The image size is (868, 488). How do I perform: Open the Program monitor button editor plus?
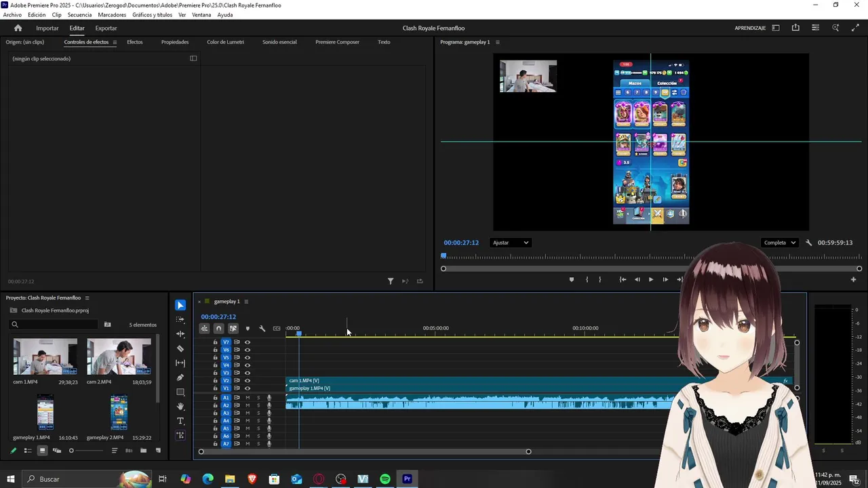(854, 279)
